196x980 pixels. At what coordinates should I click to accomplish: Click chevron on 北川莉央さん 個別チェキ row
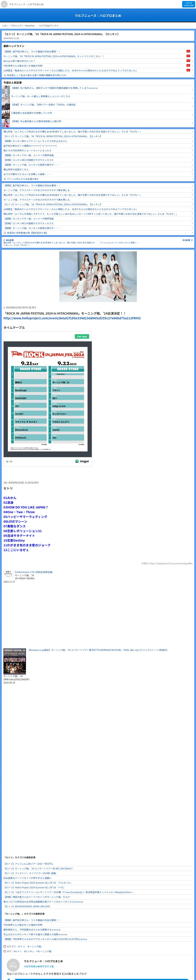coord(192,90)
